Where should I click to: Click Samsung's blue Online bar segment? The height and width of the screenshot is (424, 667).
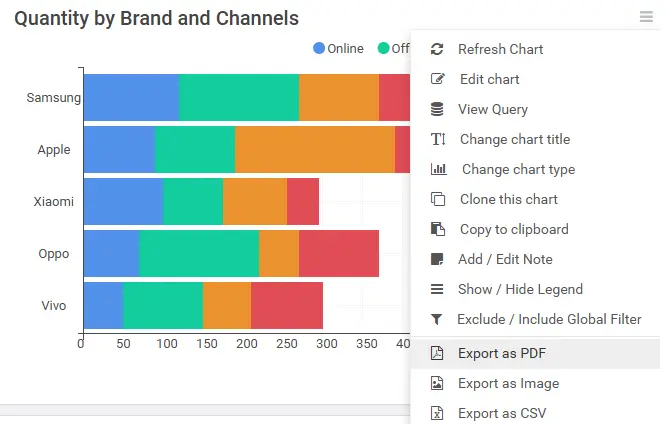pos(131,97)
